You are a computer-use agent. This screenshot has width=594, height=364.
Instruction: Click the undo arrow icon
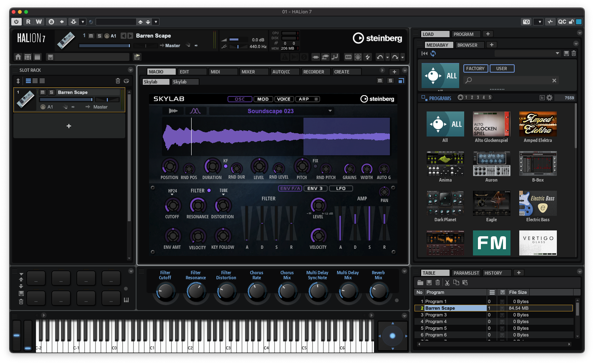379,57
